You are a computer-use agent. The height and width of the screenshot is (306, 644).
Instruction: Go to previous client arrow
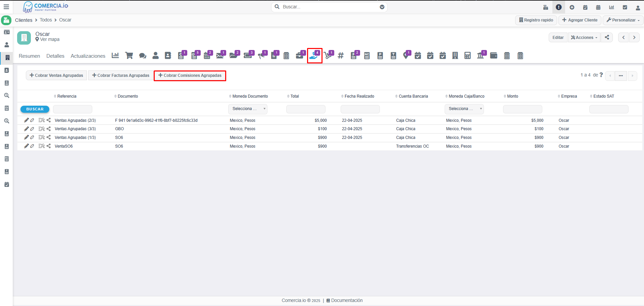[624, 37]
